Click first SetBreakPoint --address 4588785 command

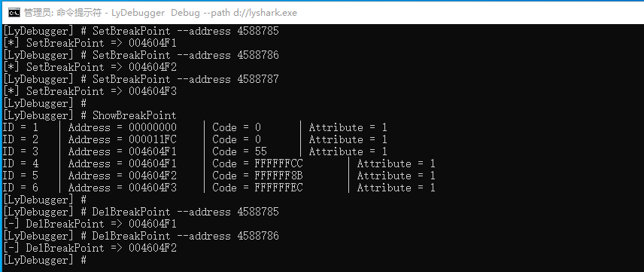click(x=141, y=31)
